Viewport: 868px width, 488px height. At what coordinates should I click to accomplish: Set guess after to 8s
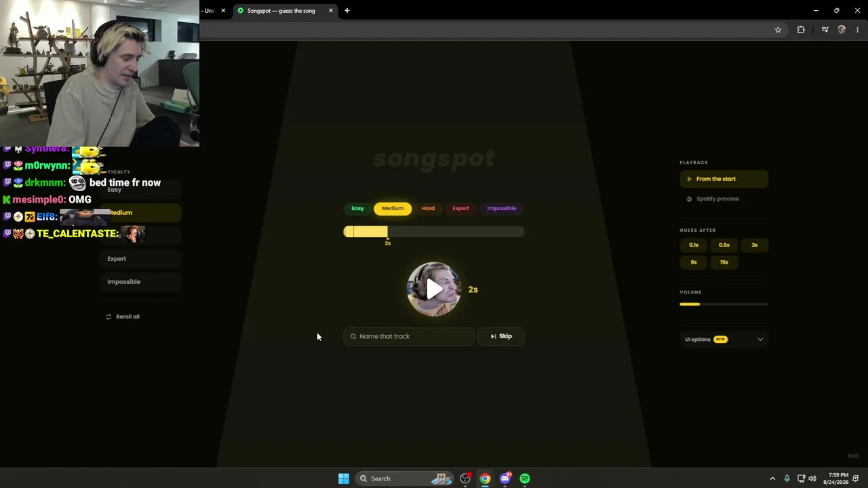pyautogui.click(x=694, y=262)
